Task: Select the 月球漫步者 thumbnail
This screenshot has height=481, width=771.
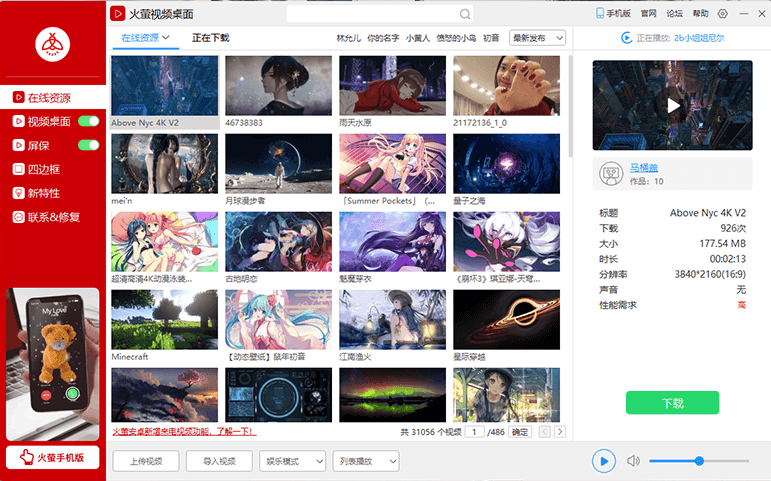Action: click(x=279, y=164)
